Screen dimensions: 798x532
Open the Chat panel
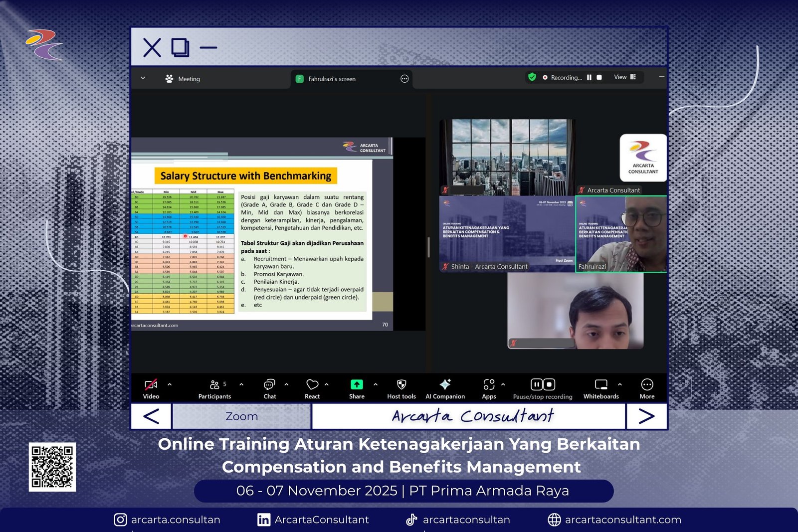tap(269, 385)
